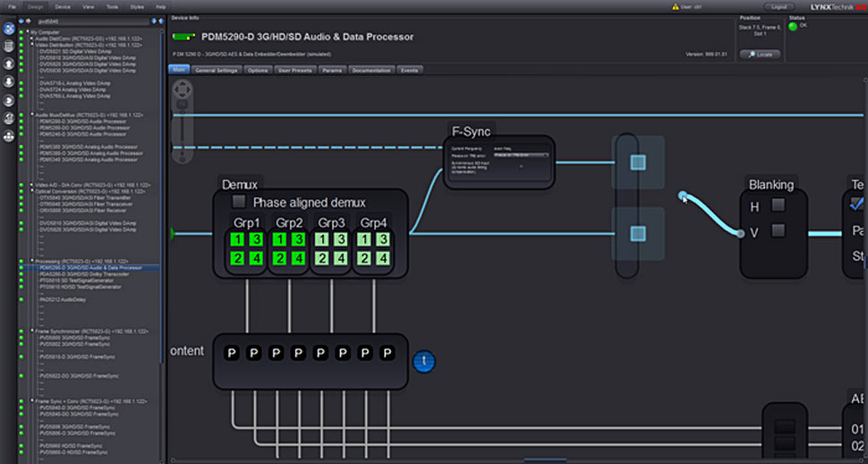
Task: Click the blue down arrow beside tree search
Action: point(154,21)
